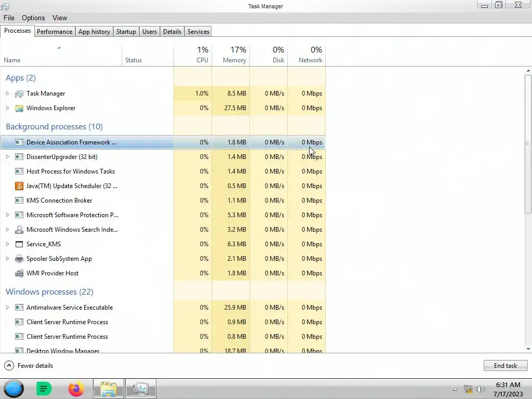This screenshot has width=532, height=399.
Task: Click the first Client Server Runtime Process icon
Action: [x=19, y=322]
